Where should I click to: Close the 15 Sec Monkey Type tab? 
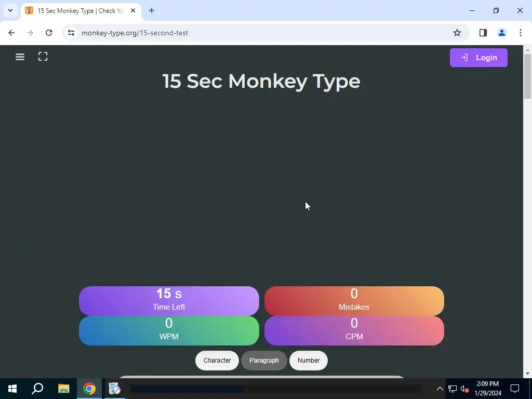(133, 10)
